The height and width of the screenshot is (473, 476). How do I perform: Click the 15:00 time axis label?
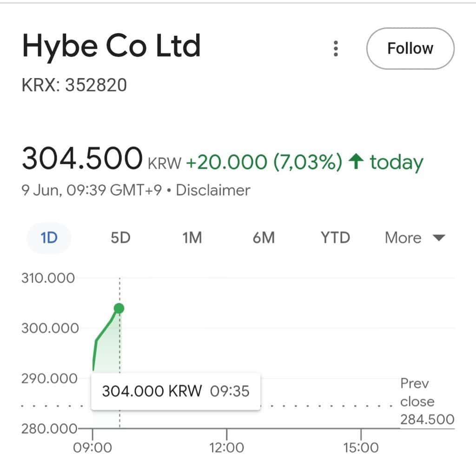click(x=361, y=448)
